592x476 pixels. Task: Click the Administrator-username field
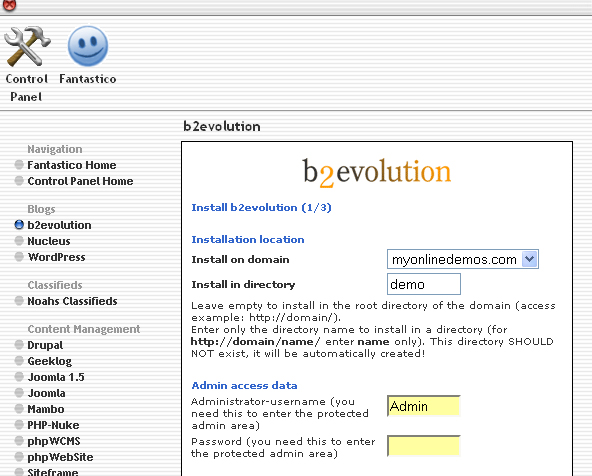[424, 406]
